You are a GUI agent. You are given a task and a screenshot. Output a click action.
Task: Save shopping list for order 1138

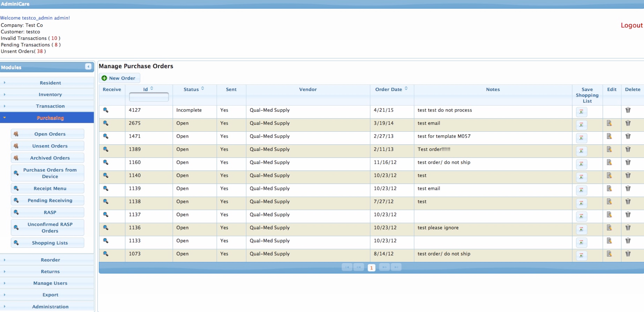[581, 203]
